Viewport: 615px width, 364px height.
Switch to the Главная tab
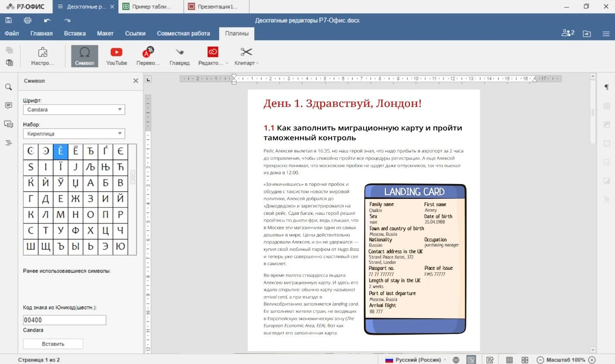pos(41,33)
